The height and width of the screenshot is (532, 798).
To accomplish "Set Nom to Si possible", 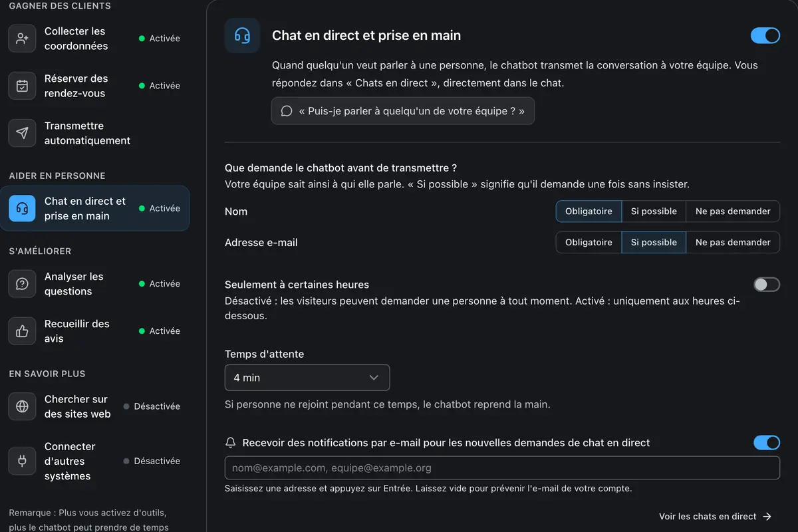I will coord(654,211).
